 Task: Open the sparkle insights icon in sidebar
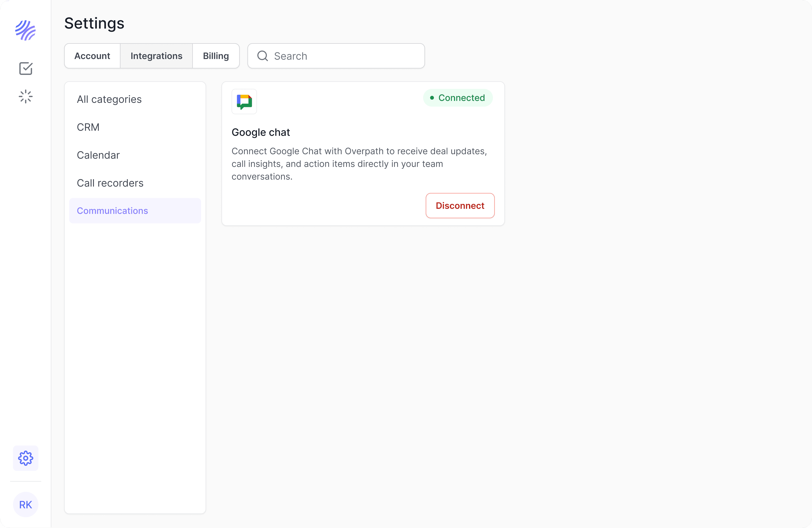pos(26,97)
